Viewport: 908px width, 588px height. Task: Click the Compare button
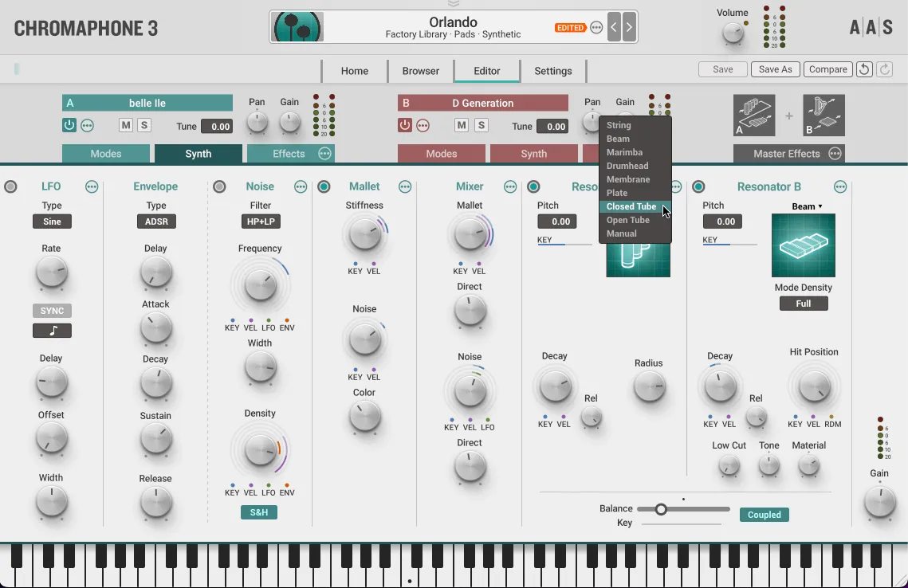pos(827,69)
